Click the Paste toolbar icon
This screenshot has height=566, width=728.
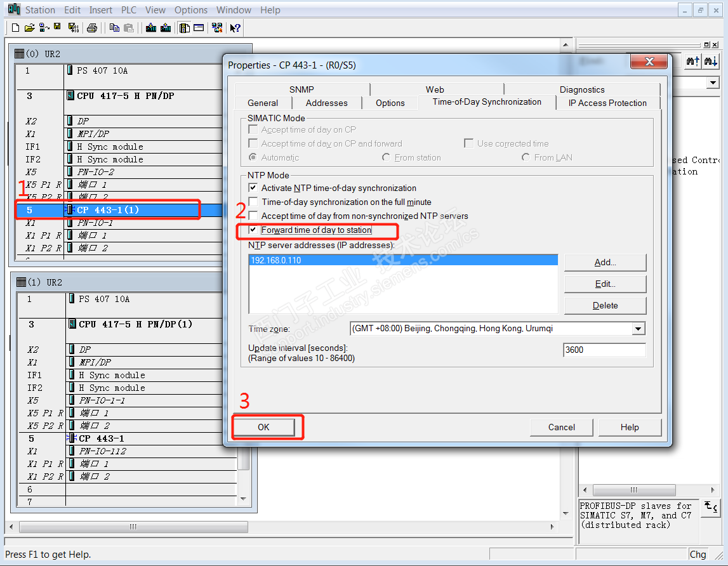[129, 28]
